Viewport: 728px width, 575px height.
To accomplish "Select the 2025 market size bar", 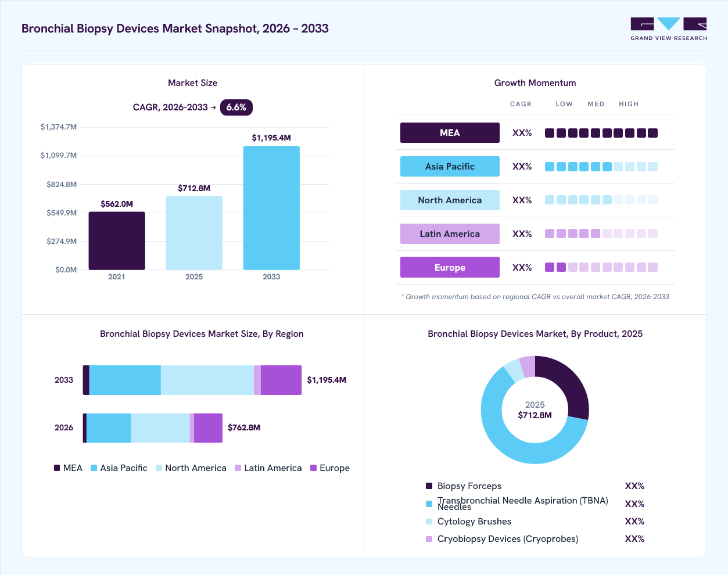I will pos(194,233).
